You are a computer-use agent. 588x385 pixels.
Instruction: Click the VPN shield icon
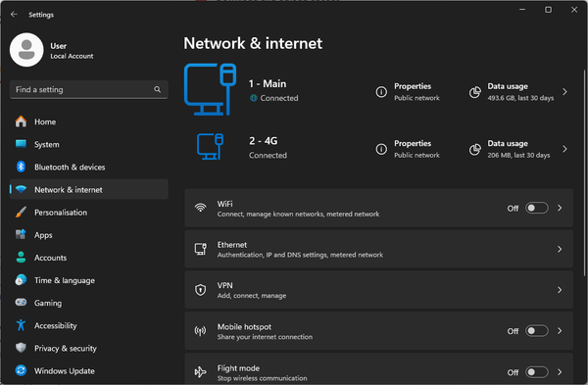(201, 290)
